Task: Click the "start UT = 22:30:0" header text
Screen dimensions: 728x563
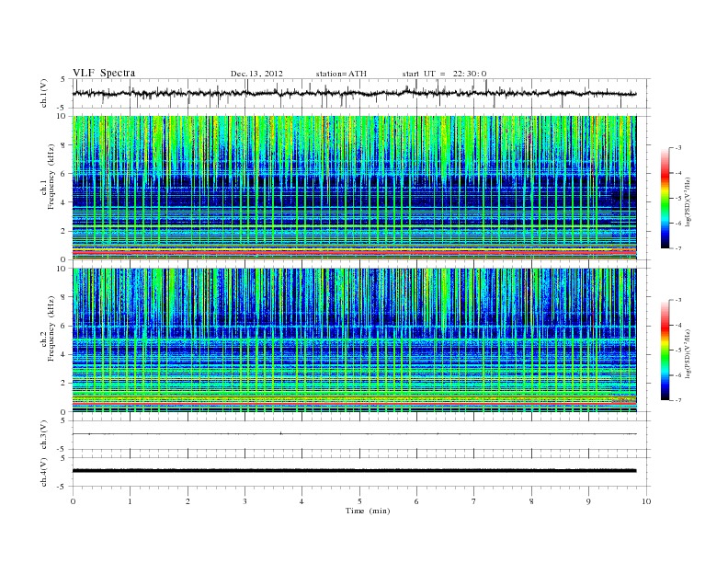Action: pos(444,74)
